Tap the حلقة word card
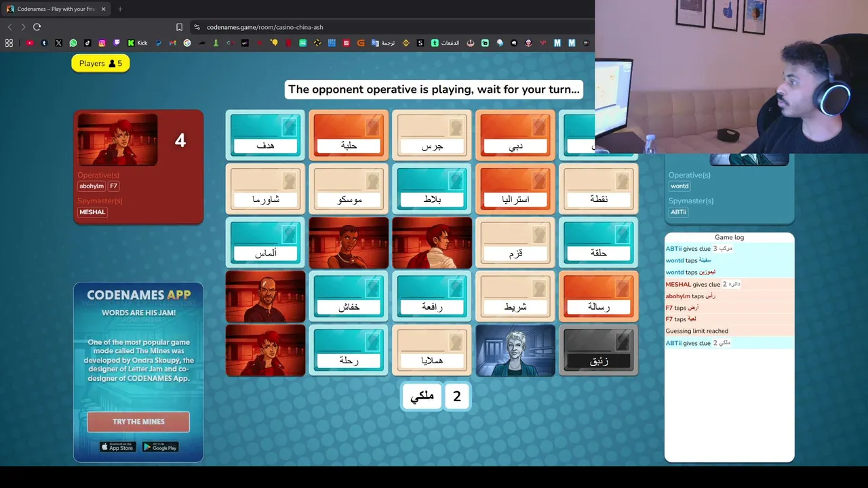The width and height of the screenshot is (868, 488). click(599, 242)
